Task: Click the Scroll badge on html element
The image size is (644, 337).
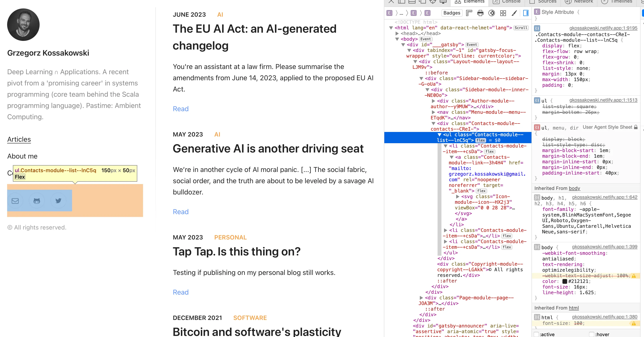Action: click(521, 28)
